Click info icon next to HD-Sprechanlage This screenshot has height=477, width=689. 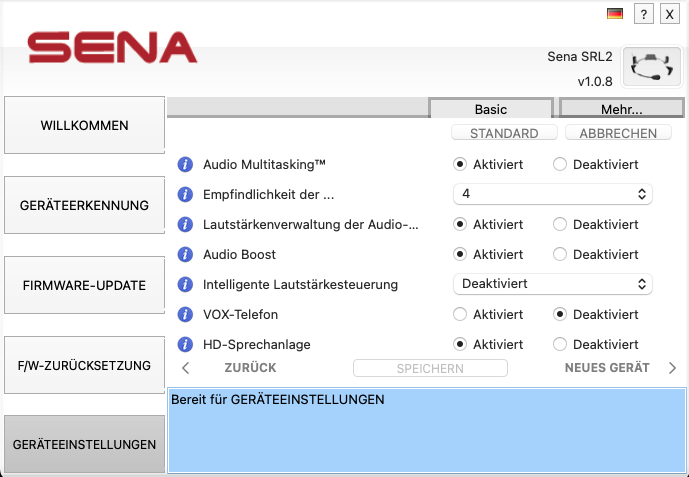185,344
